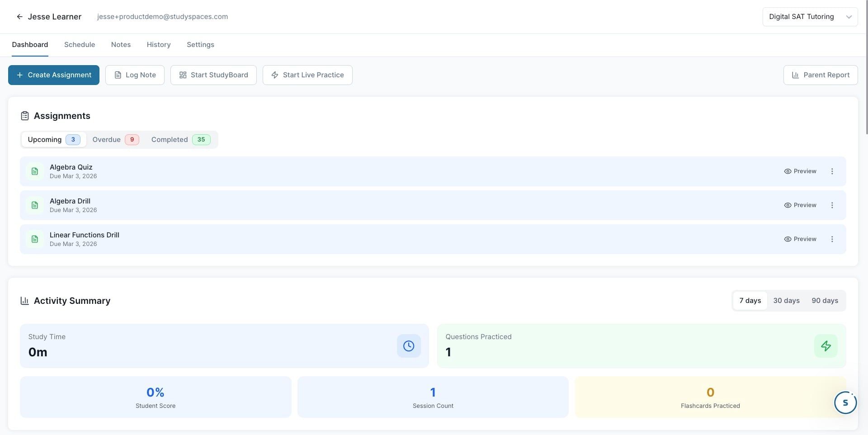This screenshot has height=435, width=868.
Task: Launch Start StudyBoard
Action: click(x=213, y=75)
